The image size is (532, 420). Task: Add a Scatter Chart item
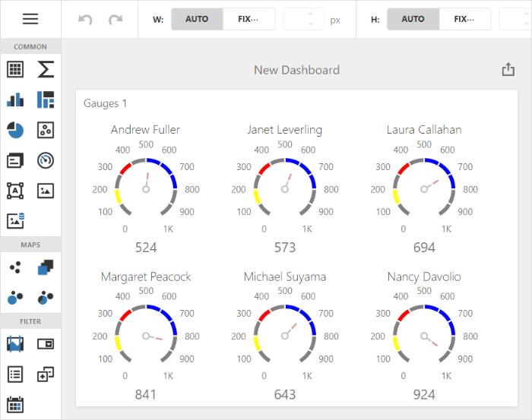46,130
